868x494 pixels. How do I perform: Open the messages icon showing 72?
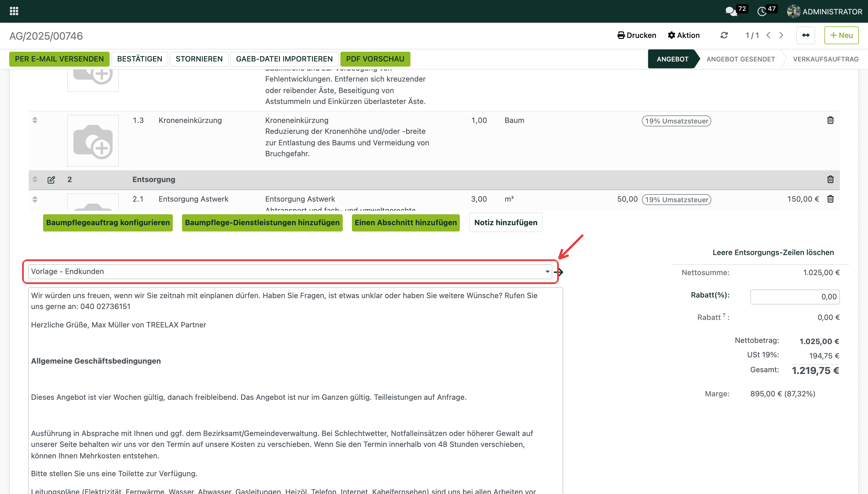pyautogui.click(x=731, y=11)
